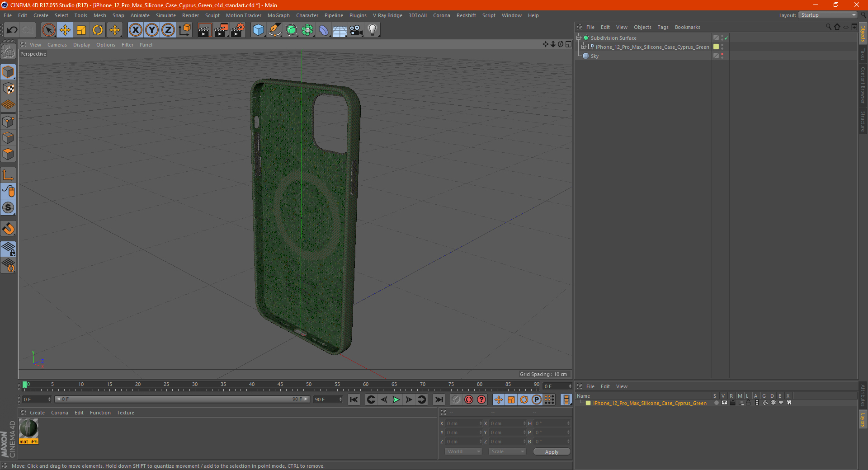The width and height of the screenshot is (868, 470).
Task: Expand the iPhone_12_Pro_Max case object
Action: pos(584,47)
